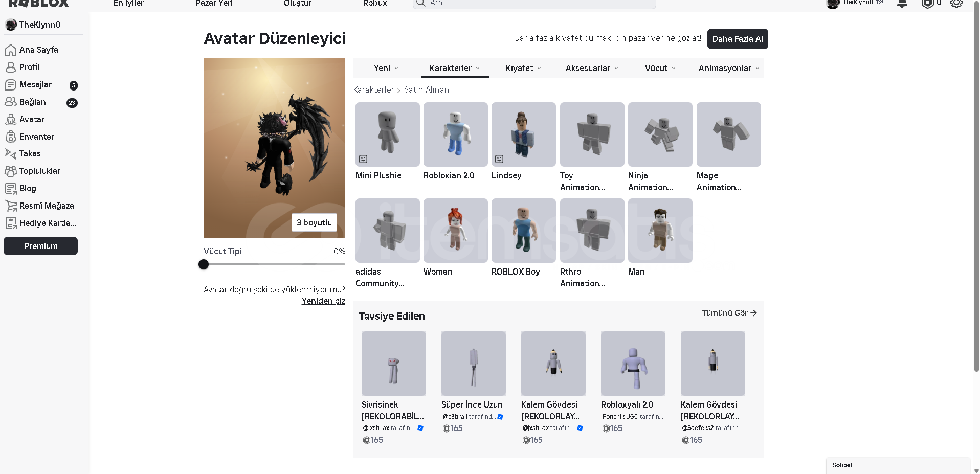The height and width of the screenshot is (474, 980).
Task: Open Topluluklar in the sidebar
Action: coord(39,171)
